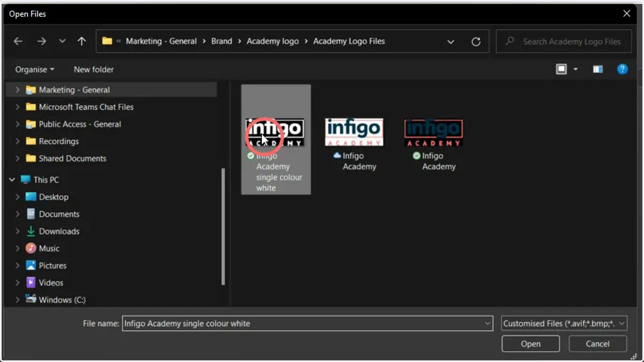Expand the Videos tree node
The width and height of the screenshot is (644, 362).
pos(17,283)
